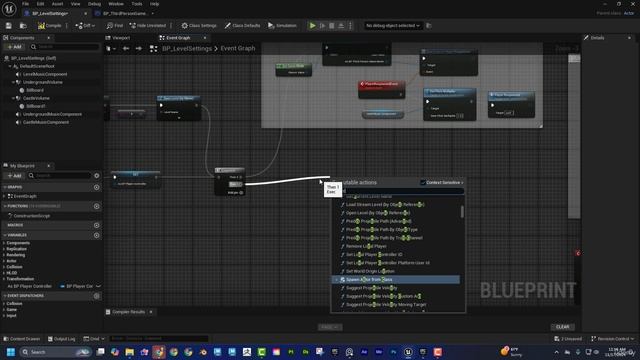
Task: Open the debug object selector dropdown
Action: click(393, 25)
